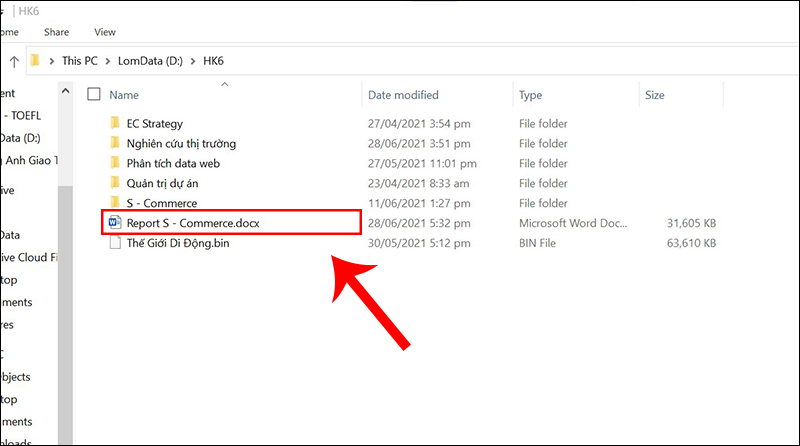Select the file name Thế Giới Di Động.bin
Screen dimensions: 800x446
(178, 243)
